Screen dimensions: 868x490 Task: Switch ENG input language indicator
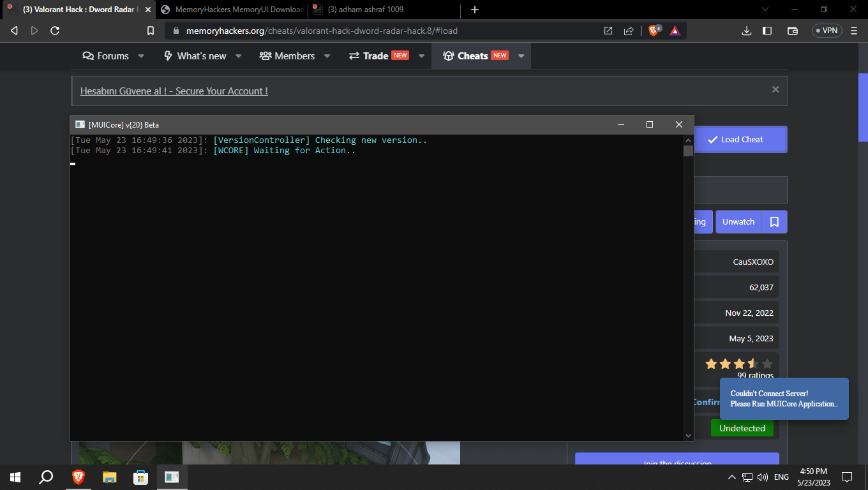click(781, 477)
